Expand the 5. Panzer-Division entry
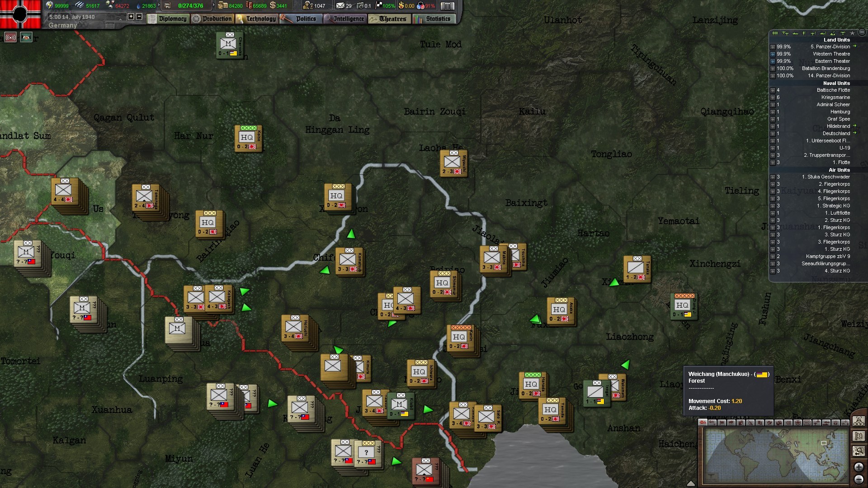 (x=773, y=47)
